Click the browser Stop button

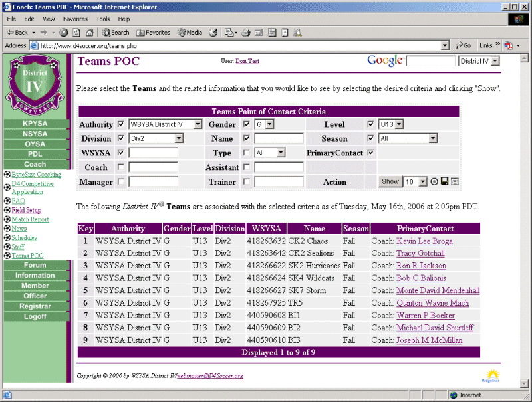(64, 32)
